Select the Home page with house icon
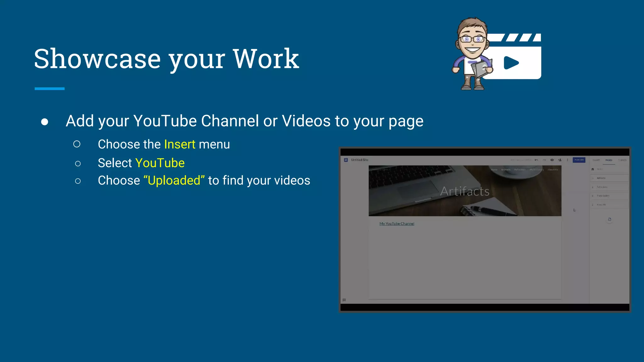The image size is (644, 362). [609, 169]
